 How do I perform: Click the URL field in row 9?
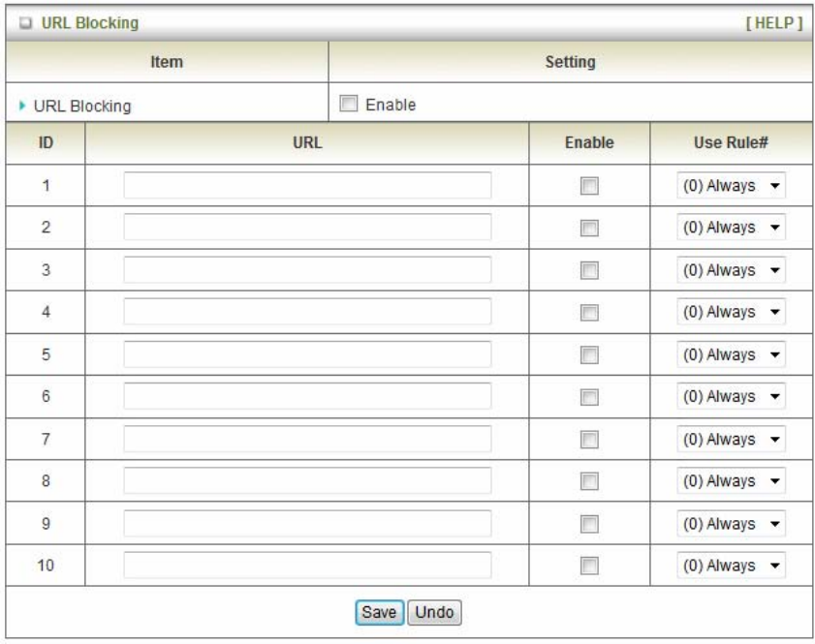[x=307, y=523]
